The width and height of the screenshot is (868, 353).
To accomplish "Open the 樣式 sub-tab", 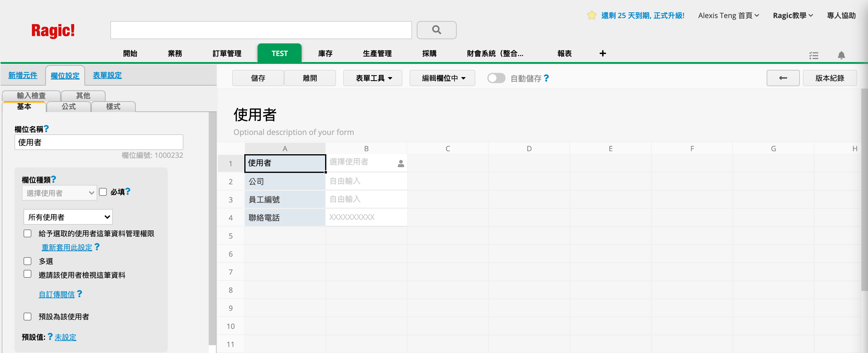I will [x=113, y=106].
